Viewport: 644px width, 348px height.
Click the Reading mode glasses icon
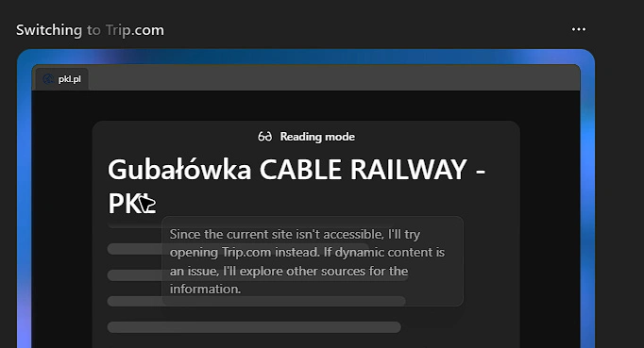pyautogui.click(x=265, y=137)
